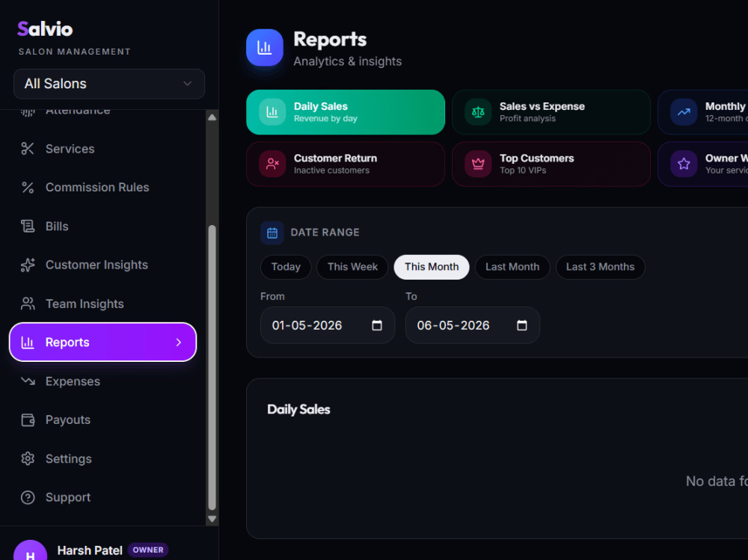This screenshot has height=560, width=748.
Task: Pick the Last Month range
Action: click(512, 267)
